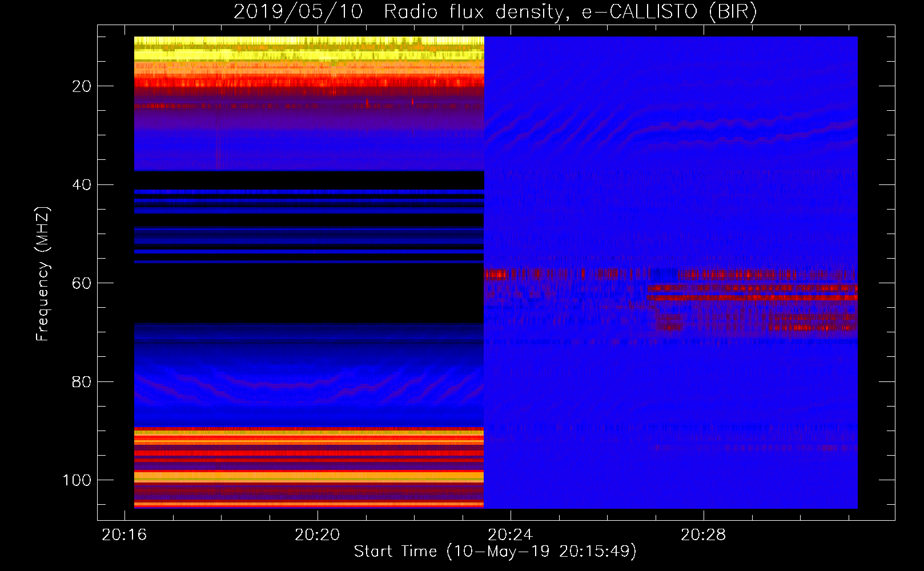
Task: Select the 60 MHz frequency tick label
Action: 82,283
